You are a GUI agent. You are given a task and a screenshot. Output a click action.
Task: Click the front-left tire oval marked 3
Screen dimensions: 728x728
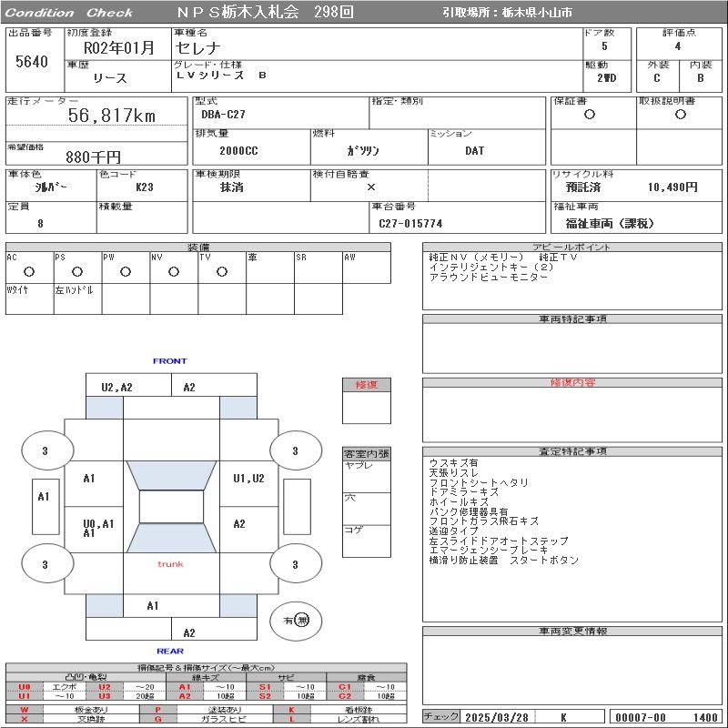pos(47,450)
